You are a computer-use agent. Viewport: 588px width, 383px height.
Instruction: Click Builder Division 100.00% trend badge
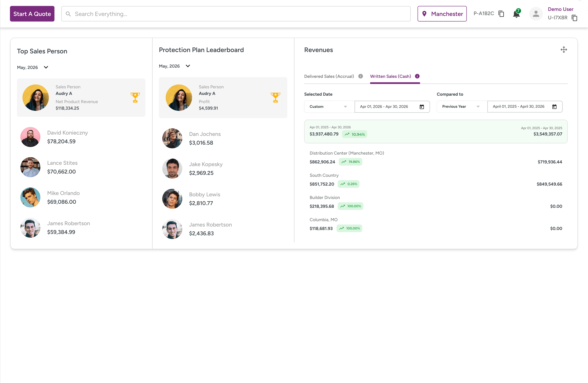(x=350, y=206)
